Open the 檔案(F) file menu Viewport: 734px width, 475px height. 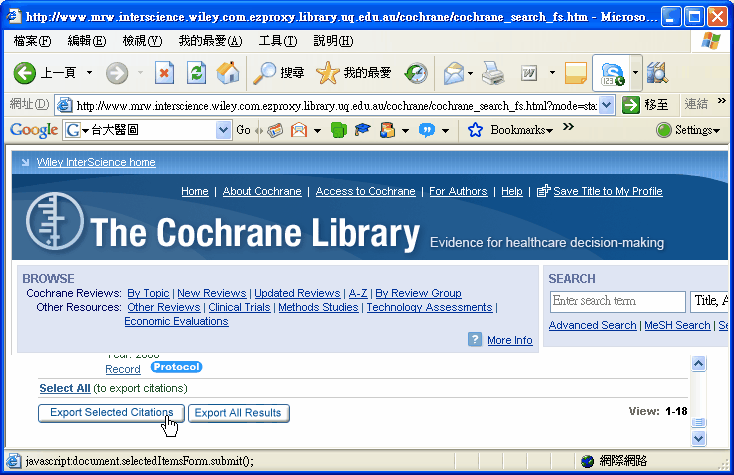click(32, 41)
